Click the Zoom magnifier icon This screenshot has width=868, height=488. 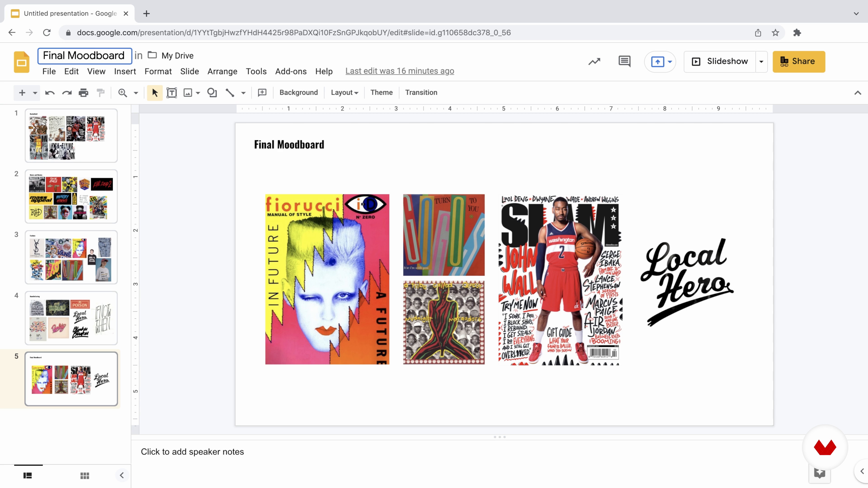[123, 93]
